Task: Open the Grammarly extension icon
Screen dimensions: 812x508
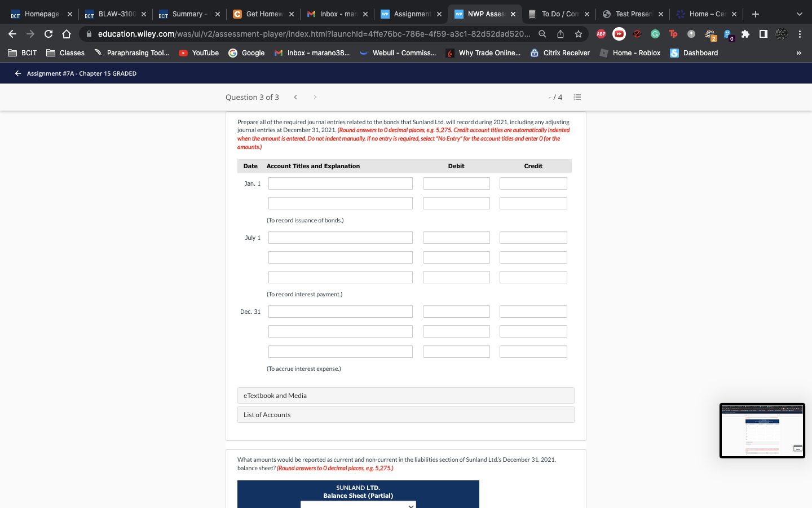Action: pyautogui.click(x=655, y=34)
